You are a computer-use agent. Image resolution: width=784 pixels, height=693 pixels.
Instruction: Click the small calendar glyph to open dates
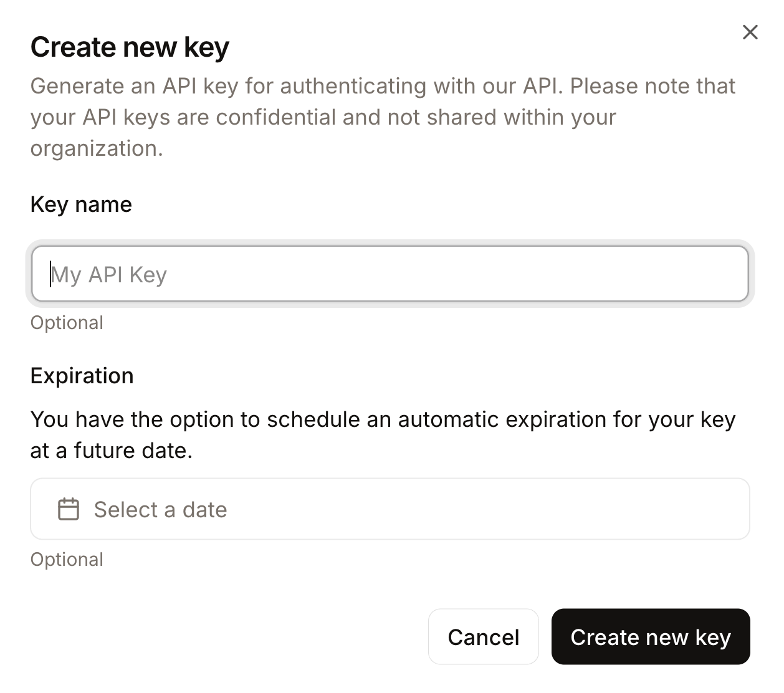coord(67,509)
